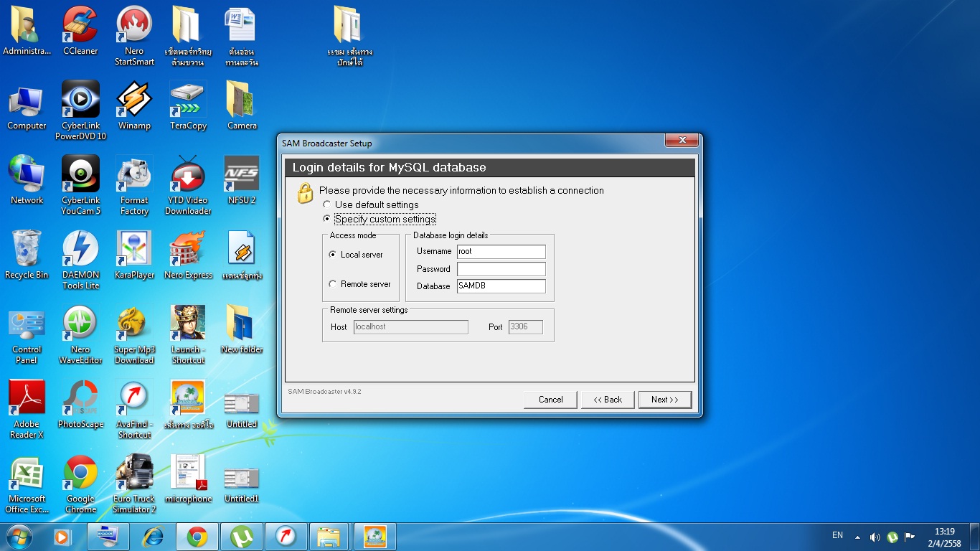Close the SAM Broadcaster Setup window
The height and width of the screenshot is (551, 980).
tap(682, 141)
